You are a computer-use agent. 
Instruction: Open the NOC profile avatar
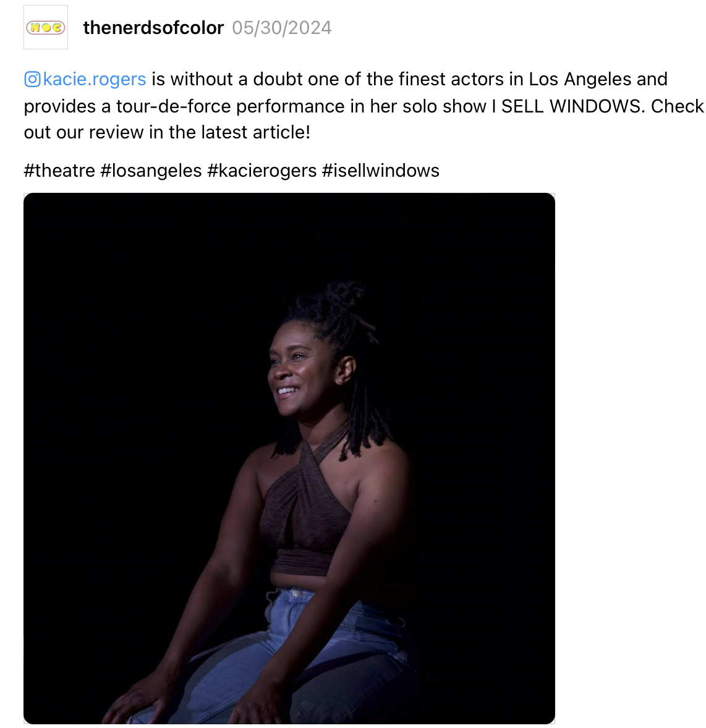click(46, 27)
